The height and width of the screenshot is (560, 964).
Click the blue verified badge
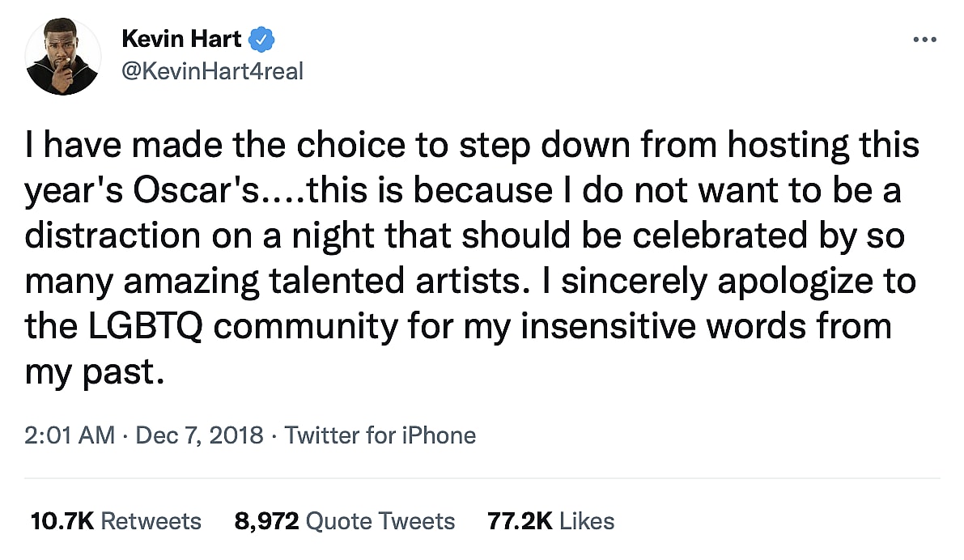tap(262, 37)
